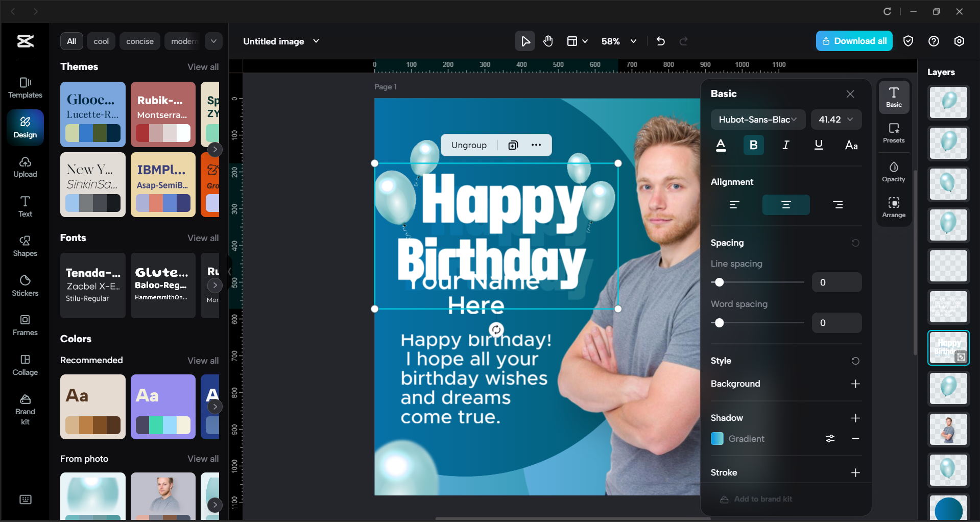Open gradient shadow adjustment settings
This screenshot has height=522, width=980.
click(830, 439)
